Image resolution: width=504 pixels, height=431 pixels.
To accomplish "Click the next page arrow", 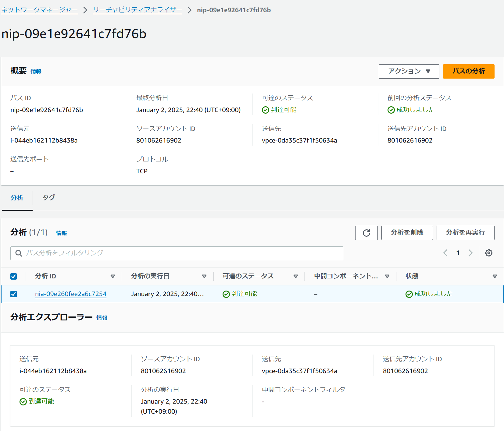I will click(x=470, y=253).
